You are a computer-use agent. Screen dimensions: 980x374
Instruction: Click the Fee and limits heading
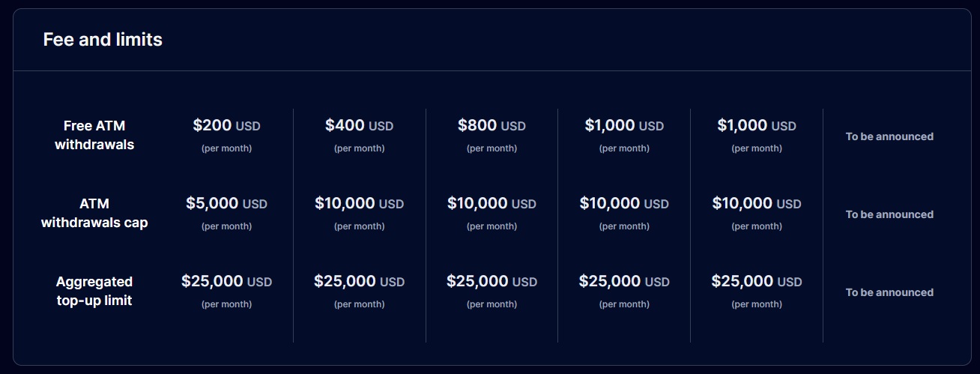tap(103, 40)
